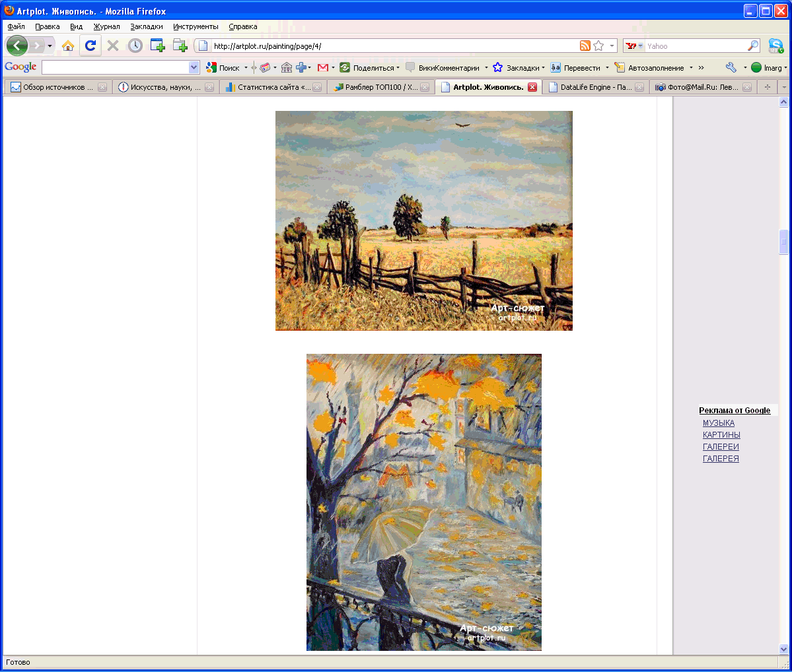Screen dimensions: 792x672
Task: Click the Поиск search button
Action: pos(223,67)
